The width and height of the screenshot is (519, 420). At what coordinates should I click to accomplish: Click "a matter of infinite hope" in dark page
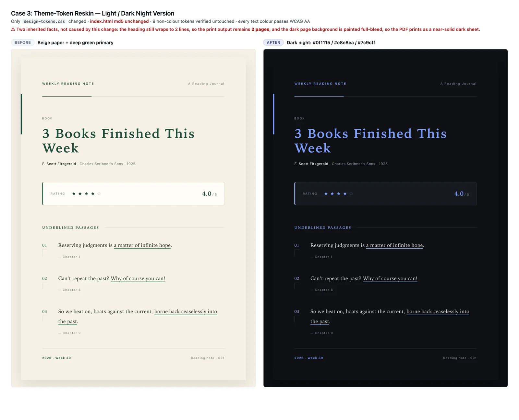[394, 245]
